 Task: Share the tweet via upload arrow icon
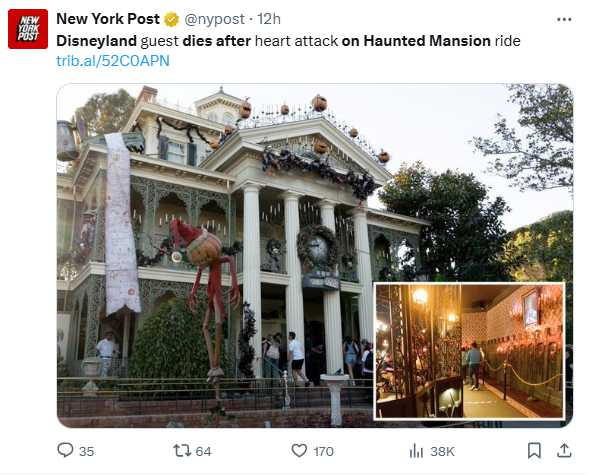564,450
